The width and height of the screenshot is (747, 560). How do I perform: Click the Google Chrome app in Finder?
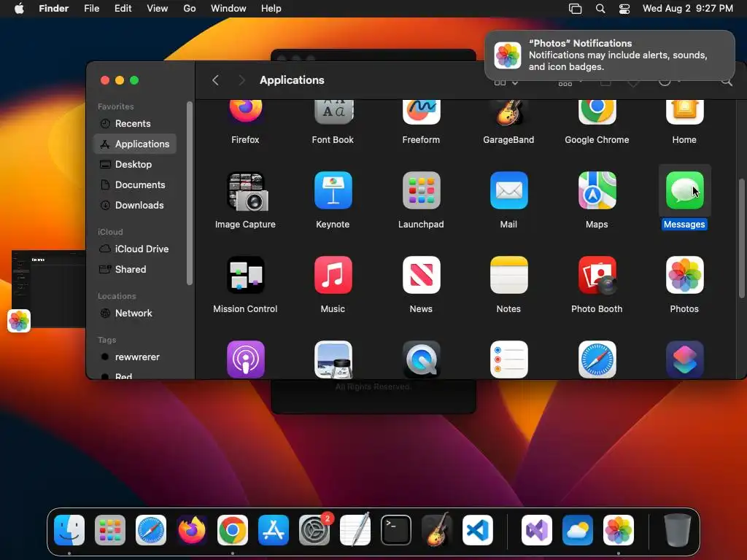pyautogui.click(x=597, y=112)
